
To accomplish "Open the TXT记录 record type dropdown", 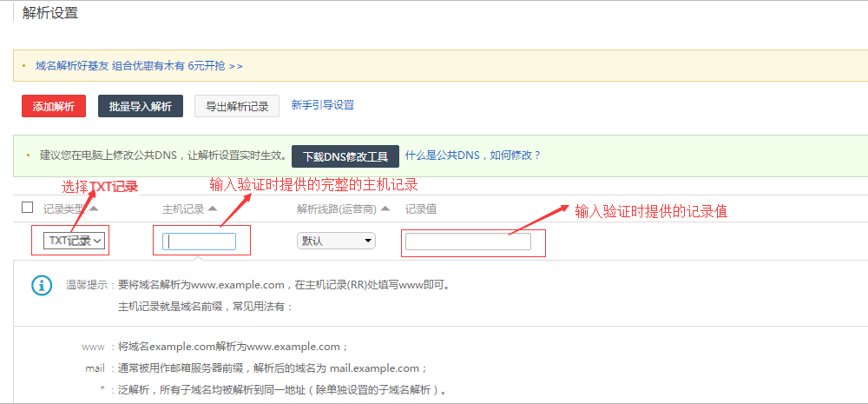I will click(75, 241).
